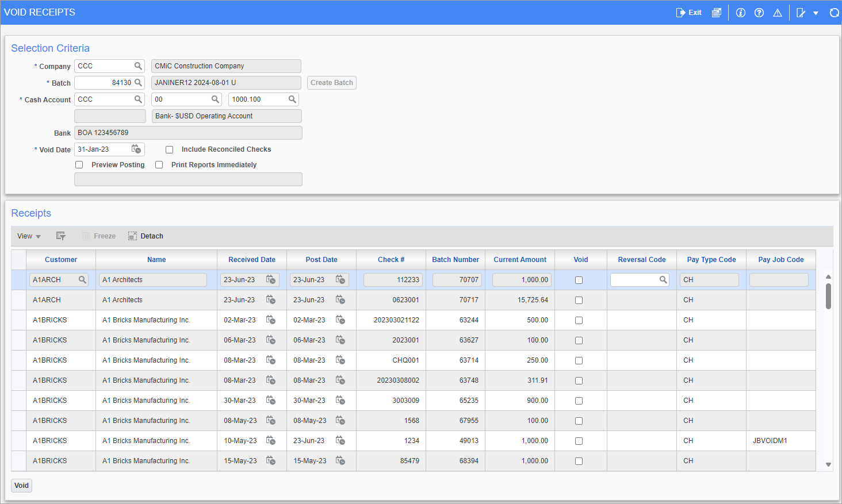Click JBVOIDM1 pay job code cell
The width and height of the screenshot is (842, 504).
(x=780, y=441)
